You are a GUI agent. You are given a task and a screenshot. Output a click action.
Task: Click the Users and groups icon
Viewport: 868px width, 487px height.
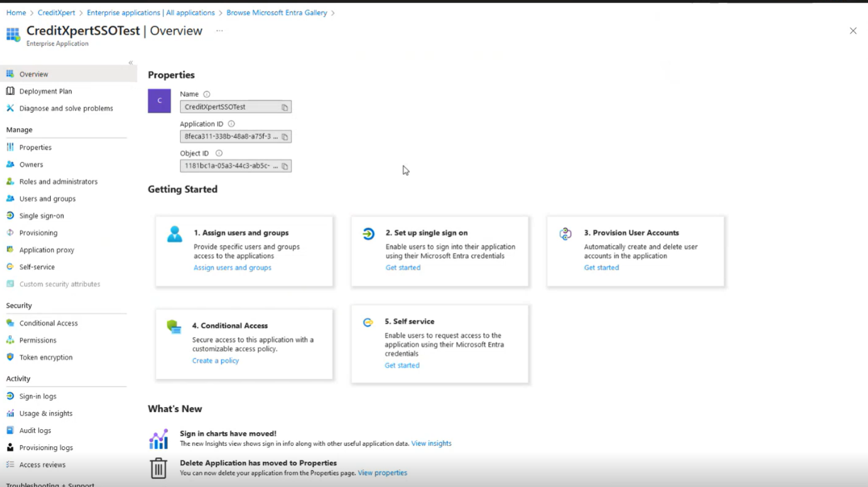10,198
